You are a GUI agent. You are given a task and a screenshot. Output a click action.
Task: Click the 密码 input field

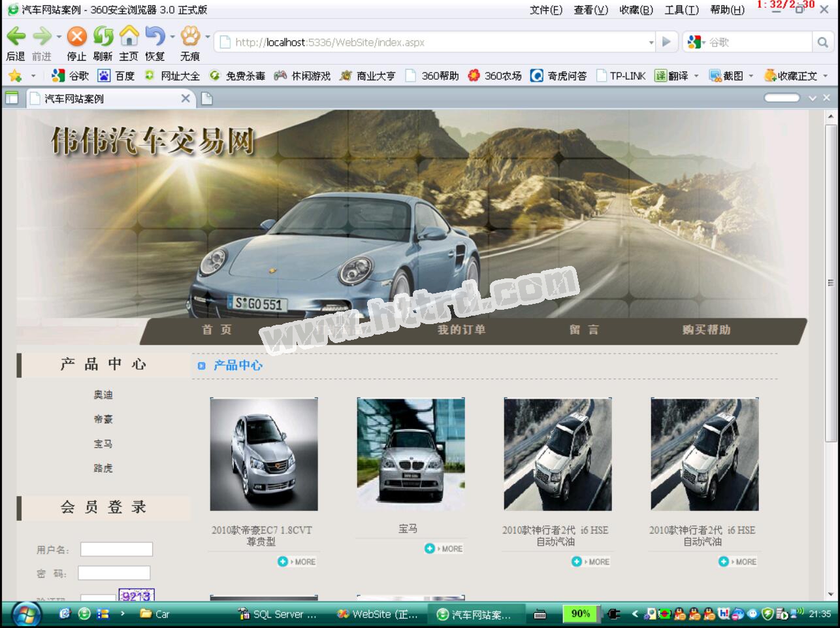coord(114,573)
